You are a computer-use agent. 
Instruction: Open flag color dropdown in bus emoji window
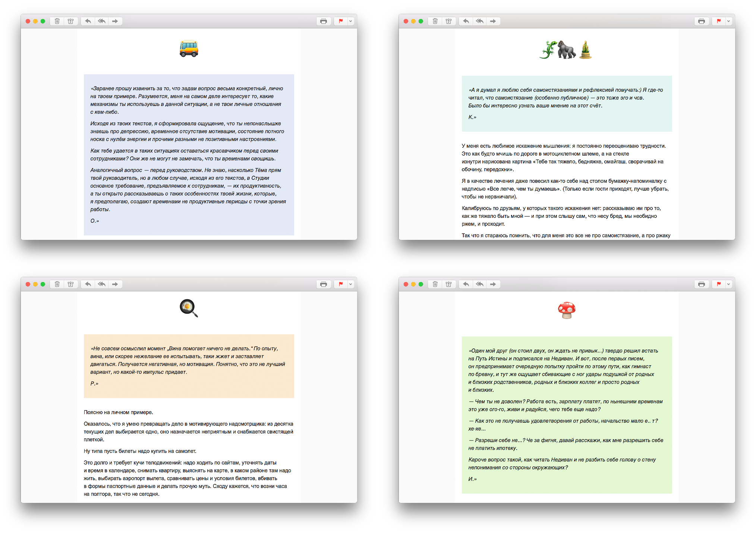click(350, 21)
